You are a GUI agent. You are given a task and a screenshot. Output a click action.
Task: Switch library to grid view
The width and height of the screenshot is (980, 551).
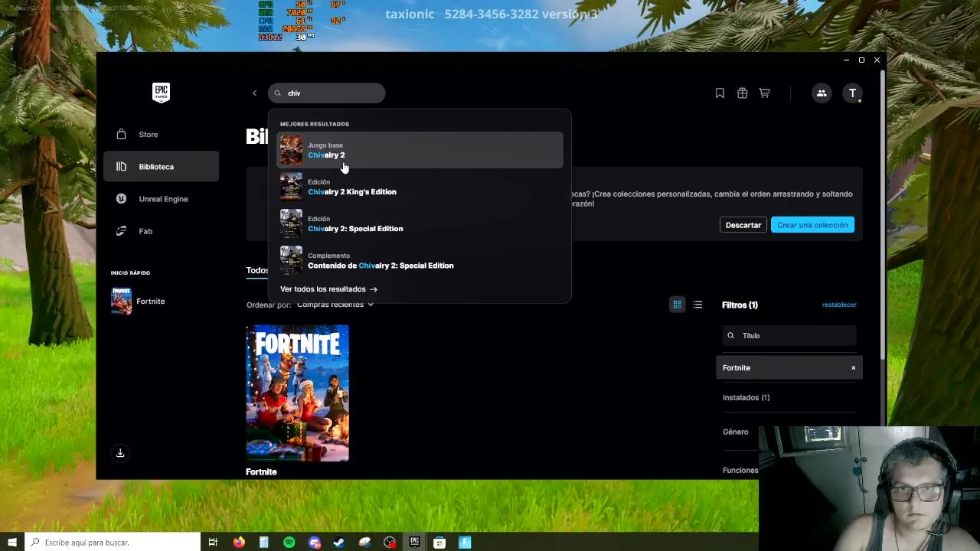pos(677,305)
